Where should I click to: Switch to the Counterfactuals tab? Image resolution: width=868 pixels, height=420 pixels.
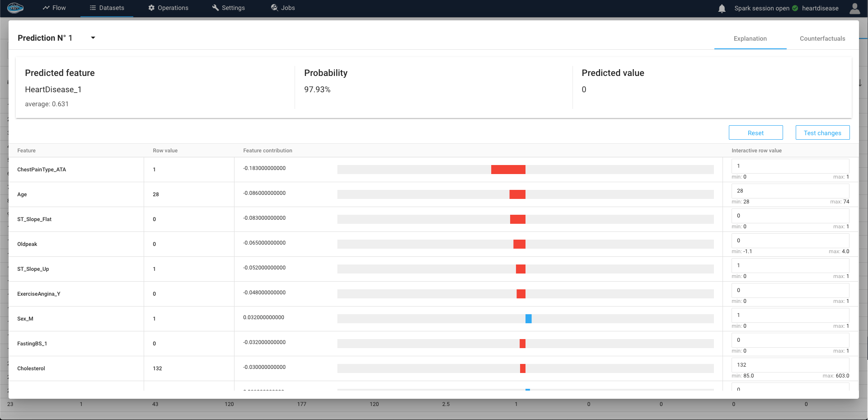pos(822,38)
